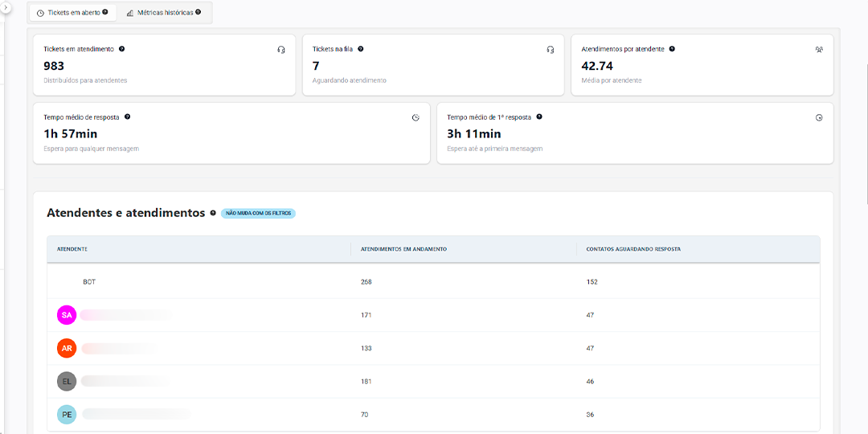Select the BOT attendant row
The image size is (868, 434).
(89, 282)
